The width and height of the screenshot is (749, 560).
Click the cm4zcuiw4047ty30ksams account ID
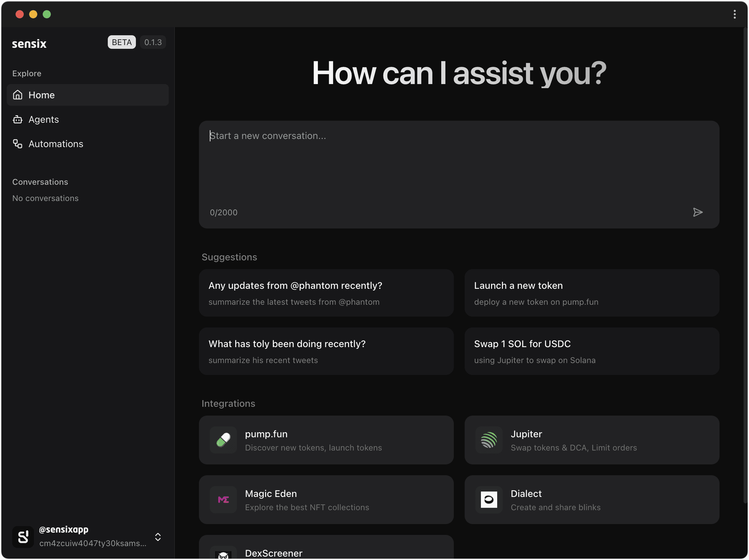(93, 543)
